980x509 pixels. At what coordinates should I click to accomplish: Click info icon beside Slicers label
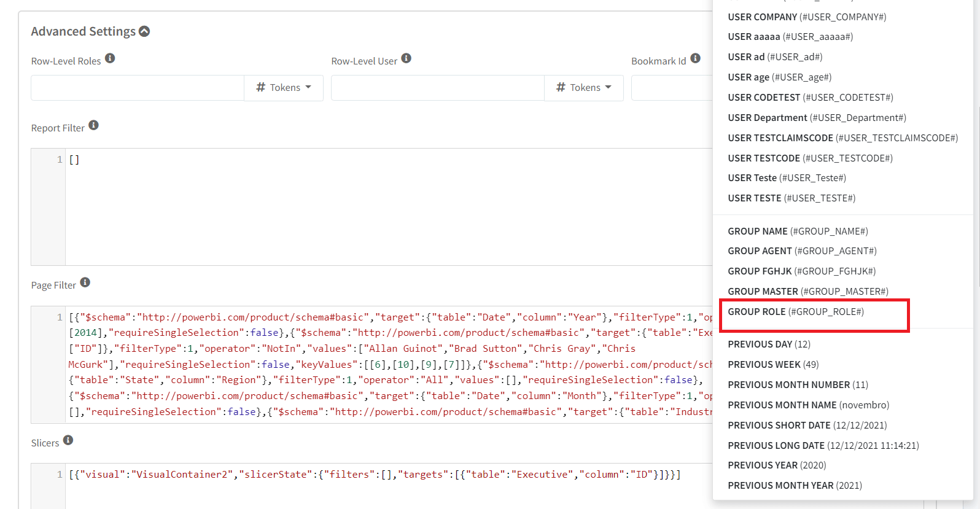(68, 440)
